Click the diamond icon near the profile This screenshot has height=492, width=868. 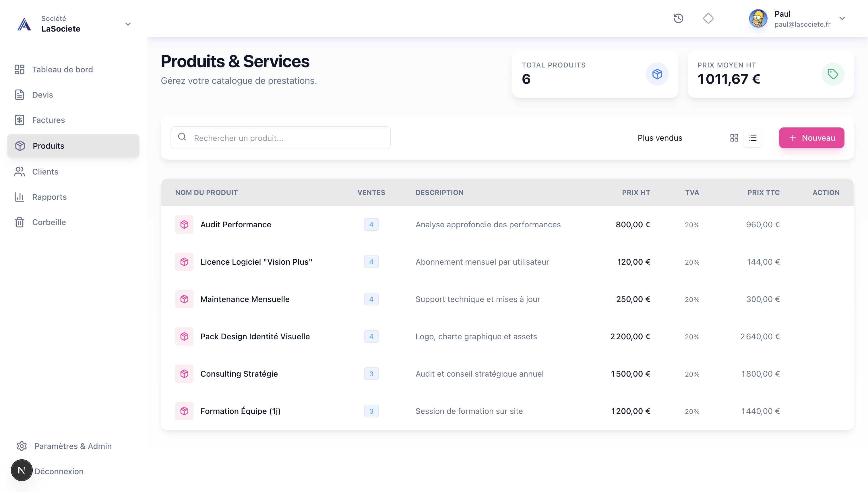(708, 19)
